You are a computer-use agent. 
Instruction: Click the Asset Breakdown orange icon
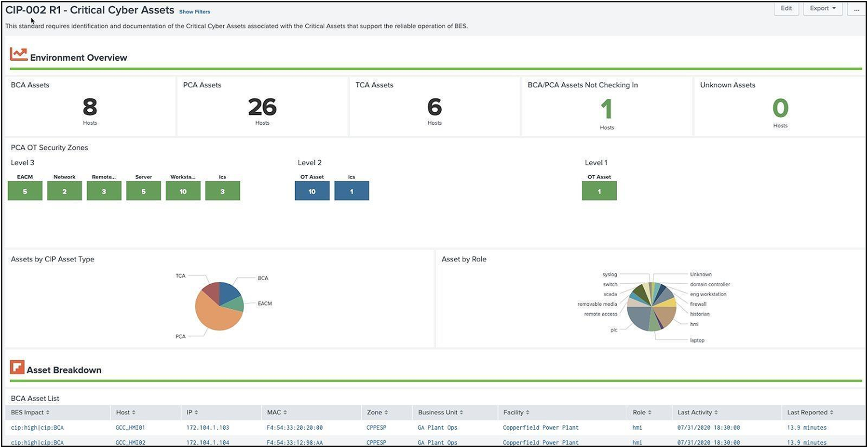pos(17,367)
